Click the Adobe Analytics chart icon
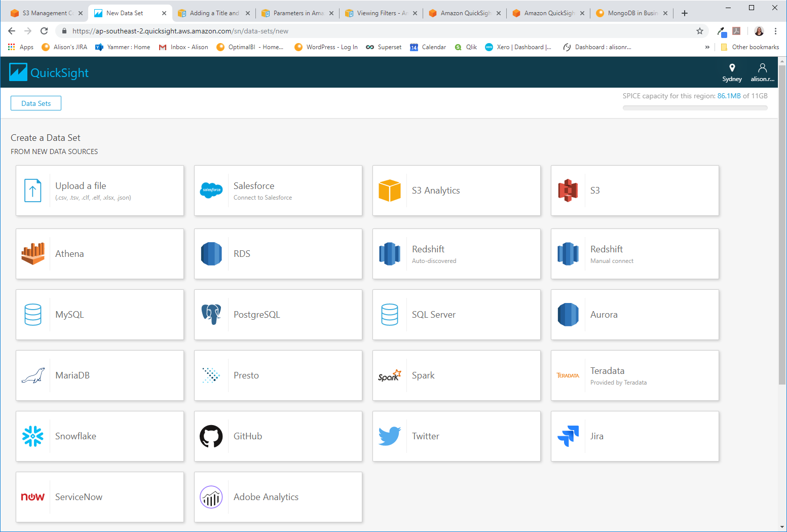This screenshot has width=787, height=532. [x=211, y=497]
